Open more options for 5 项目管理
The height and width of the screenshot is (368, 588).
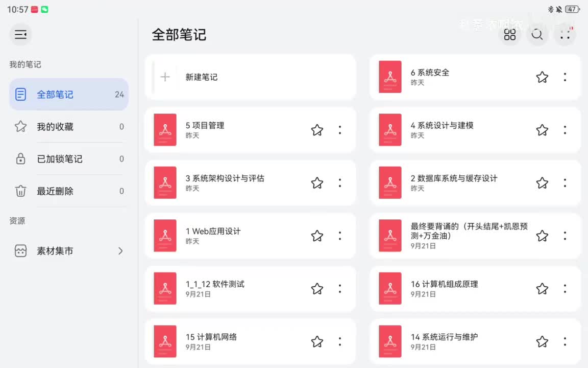coord(340,130)
